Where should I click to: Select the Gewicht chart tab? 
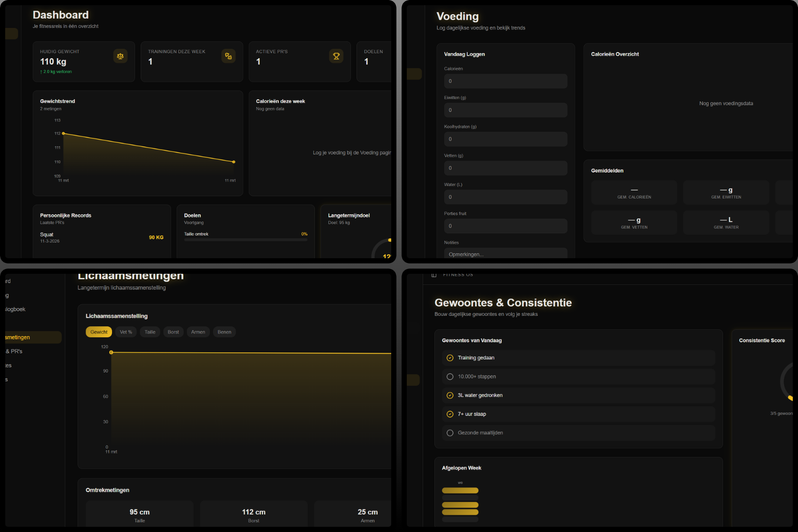(99, 332)
